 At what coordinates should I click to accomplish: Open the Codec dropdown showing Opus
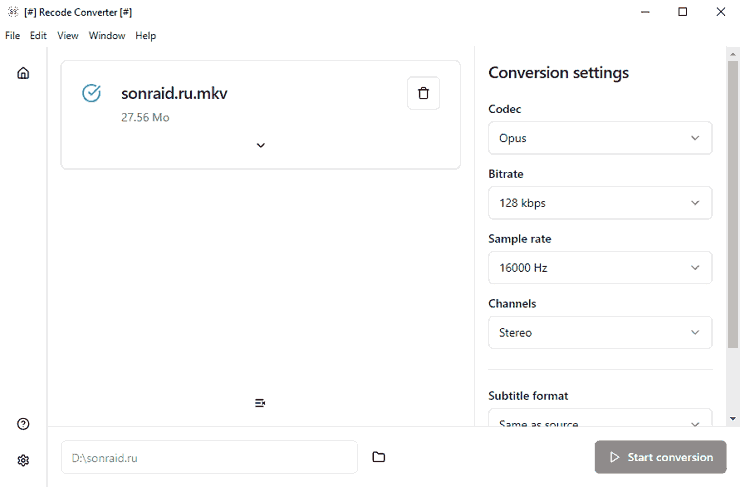[600, 138]
